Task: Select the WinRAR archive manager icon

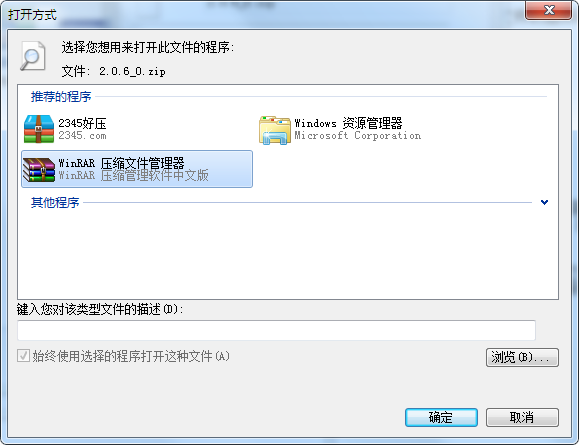Action: coord(39,169)
